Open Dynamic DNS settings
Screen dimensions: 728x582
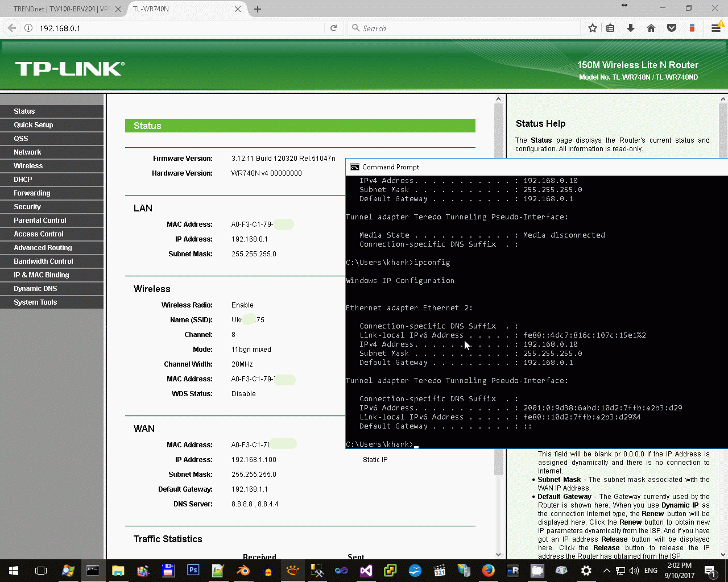coord(52,289)
